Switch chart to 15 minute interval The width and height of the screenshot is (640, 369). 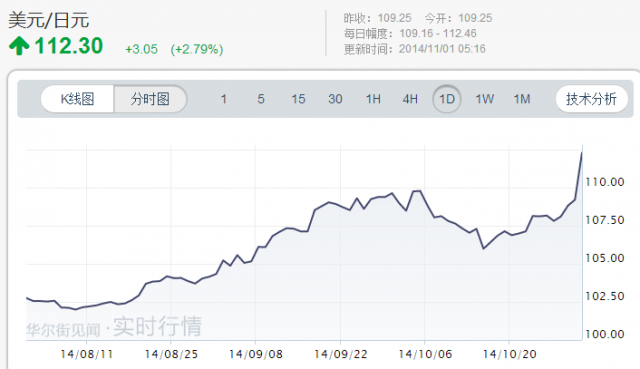(298, 99)
